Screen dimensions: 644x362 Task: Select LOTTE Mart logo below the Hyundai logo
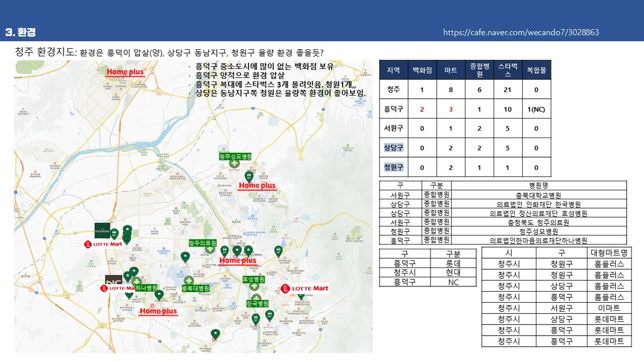coord(103,245)
